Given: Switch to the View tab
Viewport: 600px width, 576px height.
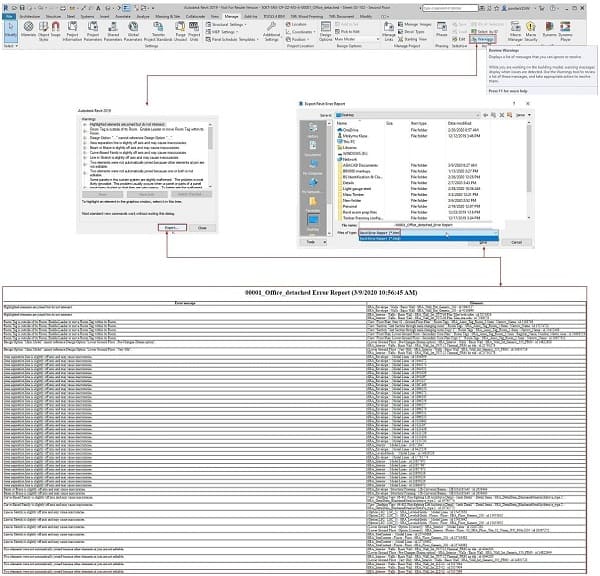Looking at the screenshot, I should (215, 16).
